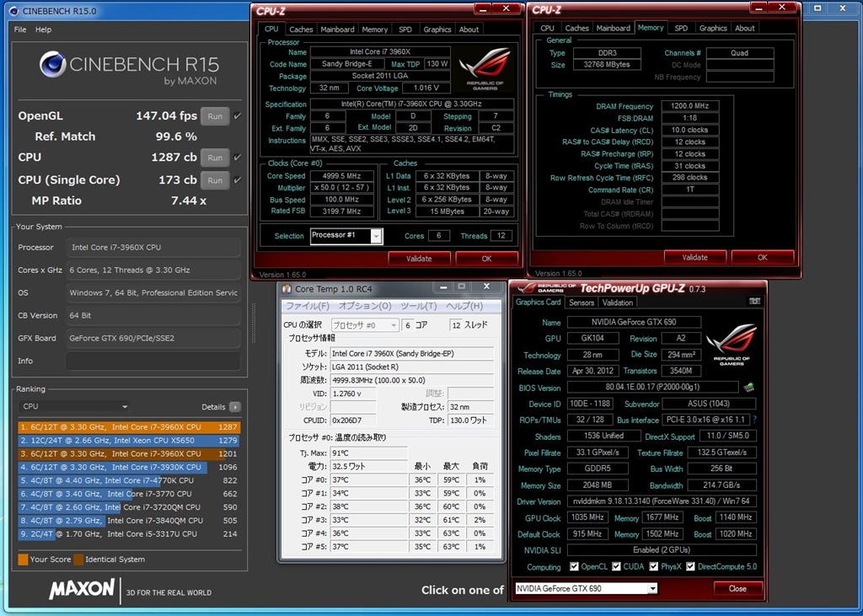This screenshot has height=616, width=863.
Task: Restore the Cinebench window using title bar button
Action: 817,8
